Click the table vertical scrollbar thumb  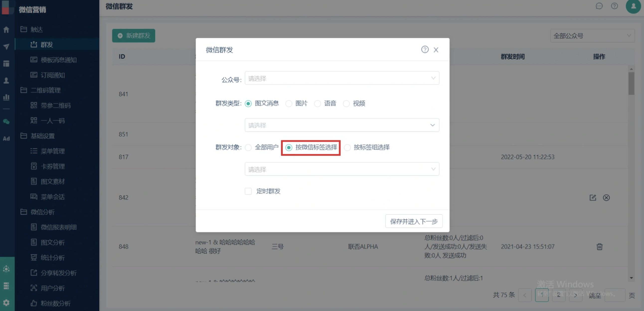631,83
